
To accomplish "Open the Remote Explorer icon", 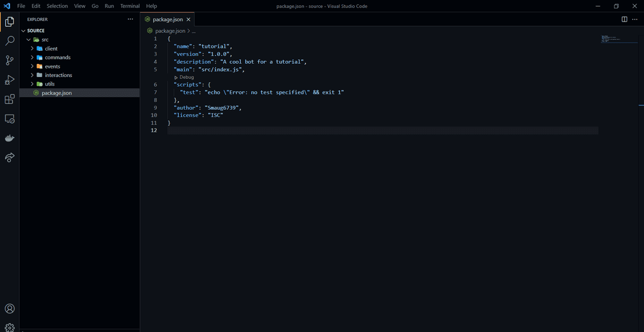I will coord(10,119).
